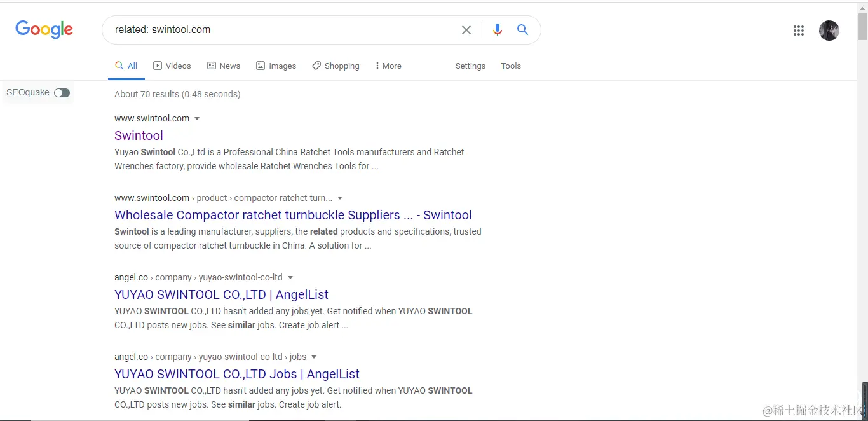
Task: Expand arrow beside compactor-ratchet-turn... URL
Action: pos(340,198)
